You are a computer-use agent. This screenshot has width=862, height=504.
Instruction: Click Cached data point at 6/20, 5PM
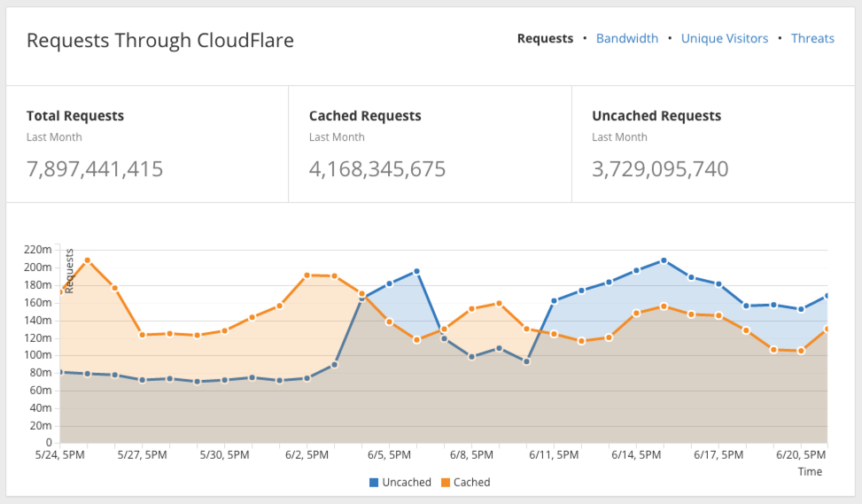pos(801,351)
